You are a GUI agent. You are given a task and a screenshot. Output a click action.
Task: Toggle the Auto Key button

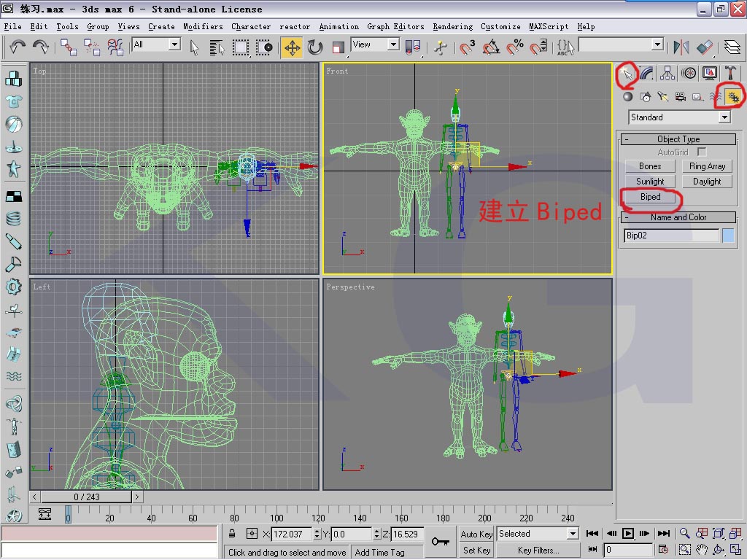coord(476,534)
